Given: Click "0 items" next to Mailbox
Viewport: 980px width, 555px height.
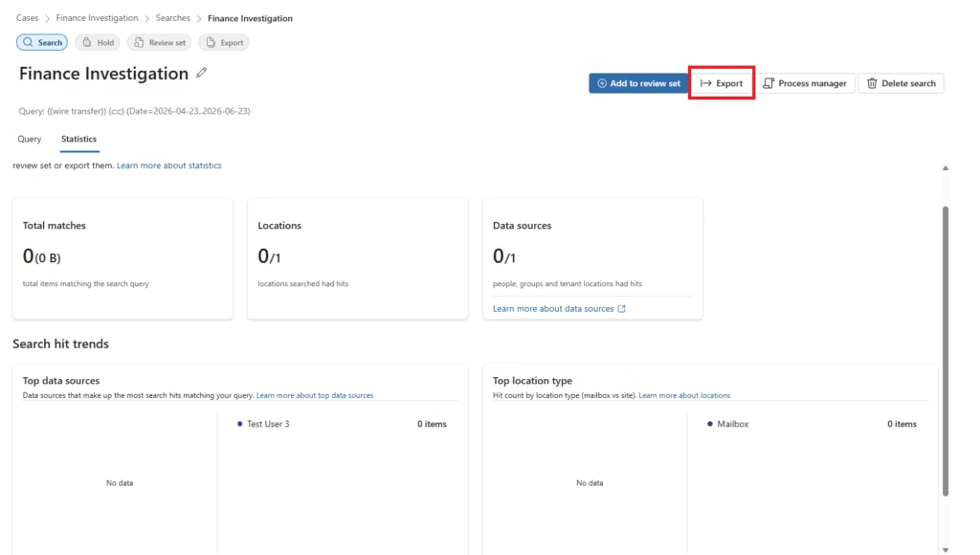Looking at the screenshot, I should coord(902,424).
